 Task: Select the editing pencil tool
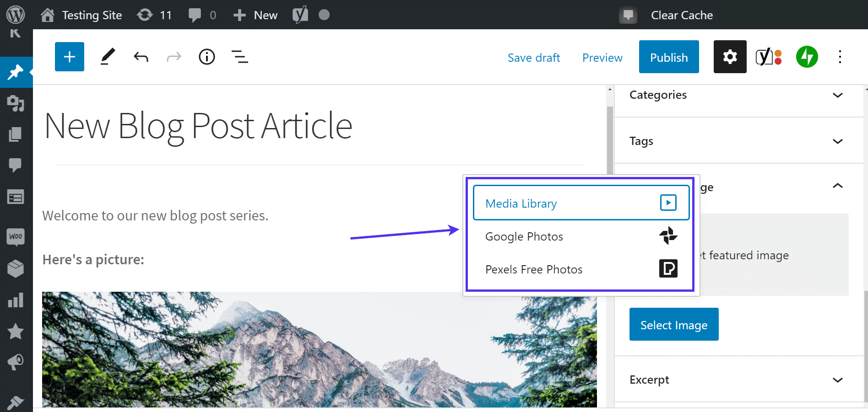(108, 57)
